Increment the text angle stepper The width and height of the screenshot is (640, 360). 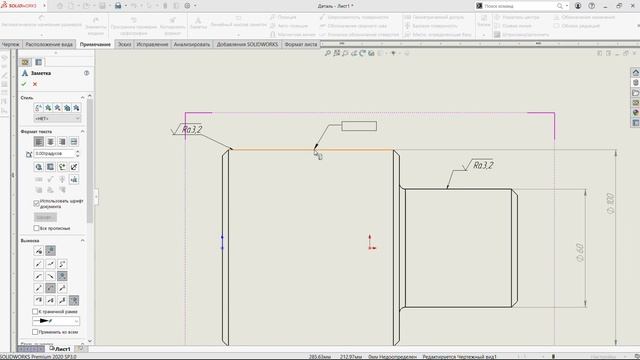pyautogui.click(x=78, y=151)
